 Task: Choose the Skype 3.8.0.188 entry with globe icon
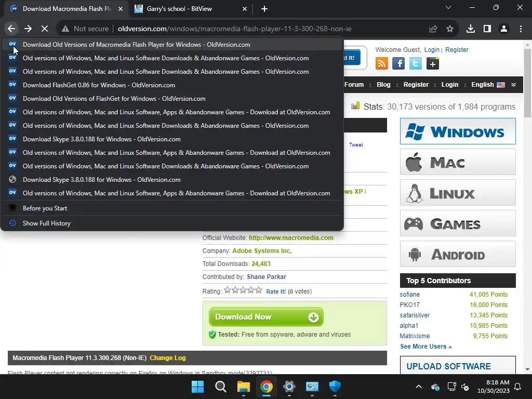[x=172, y=179]
